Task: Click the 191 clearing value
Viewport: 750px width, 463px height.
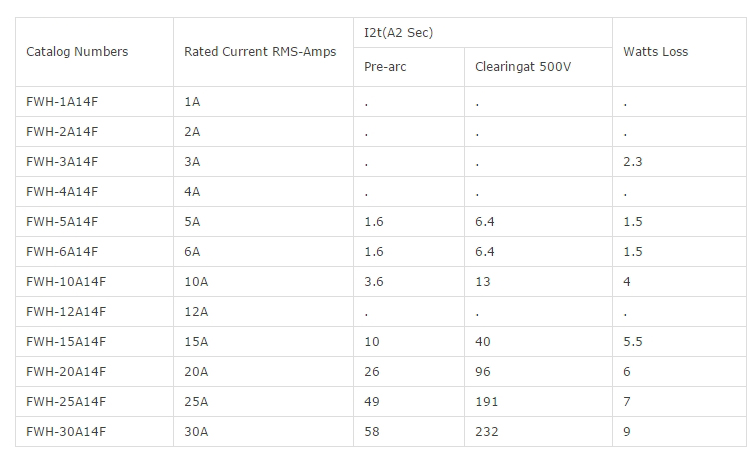Action: coord(486,401)
